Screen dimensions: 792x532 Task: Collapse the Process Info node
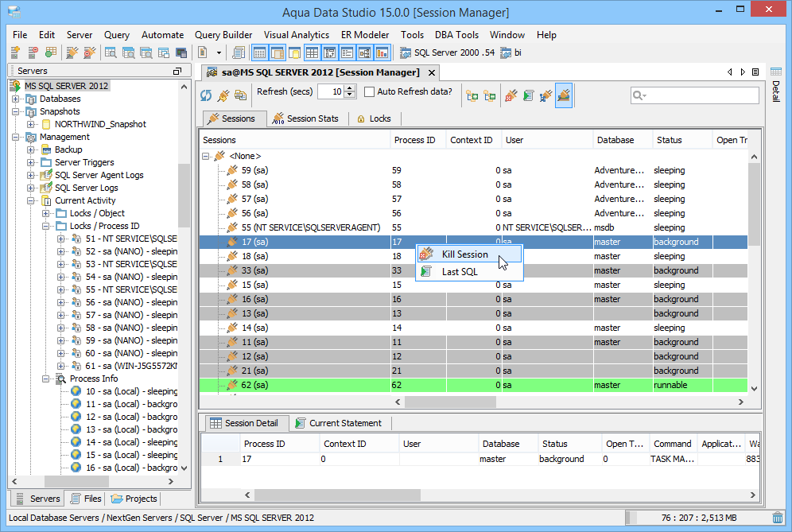46,379
